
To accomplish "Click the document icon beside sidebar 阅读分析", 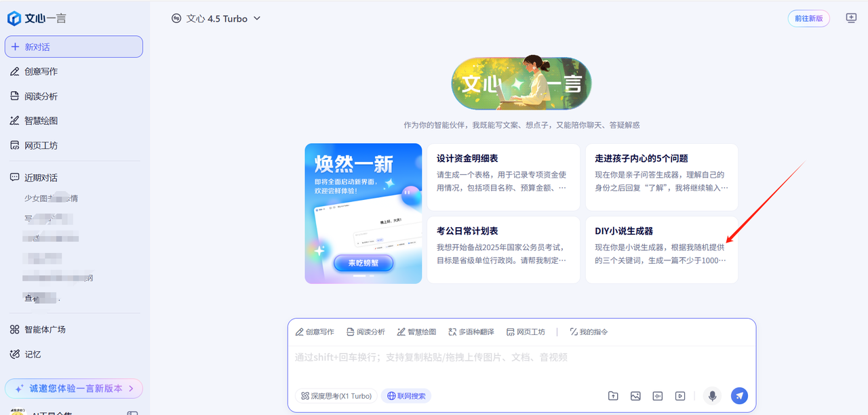I will pyautogui.click(x=14, y=96).
